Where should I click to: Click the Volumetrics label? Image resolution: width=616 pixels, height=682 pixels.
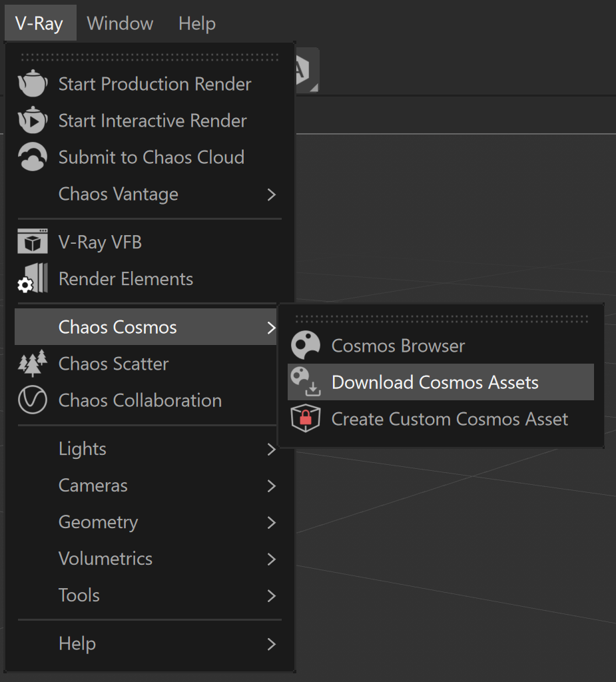pos(106,559)
